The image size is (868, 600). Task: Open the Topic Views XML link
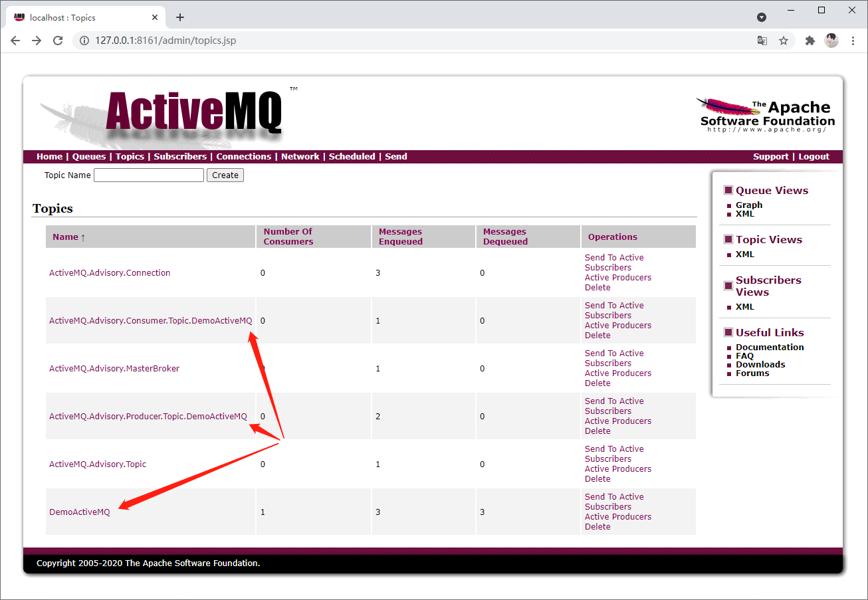click(745, 254)
